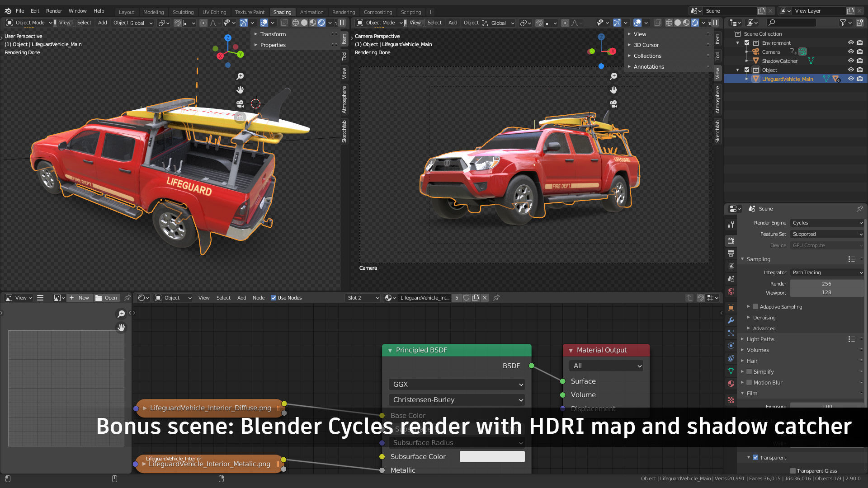Screen dimensions: 868x488
Task: Select the LifeguardVehicle_Interior_Diffuse.png node
Action: pyautogui.click(x=210, y=408)
